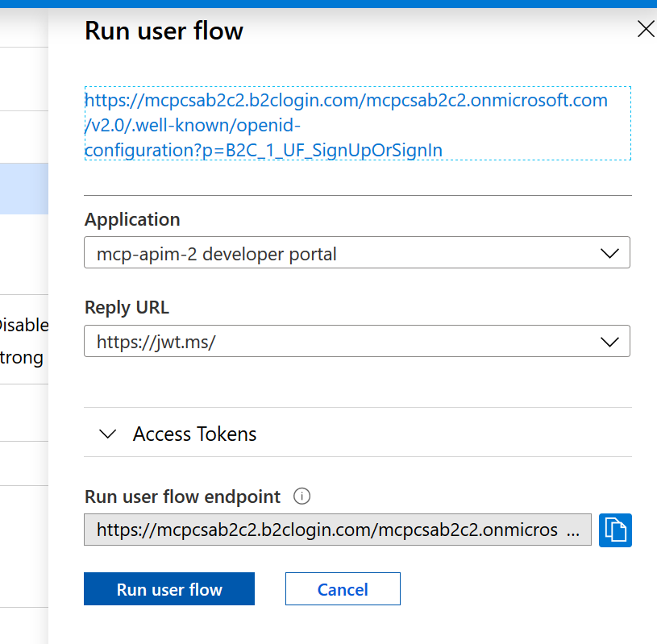Click the Run user flow panel title
Screen dimensions: 657x644
164,31
